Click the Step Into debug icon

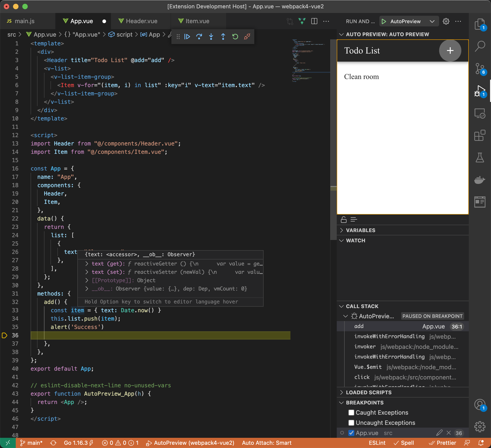[x=211, y=37]
